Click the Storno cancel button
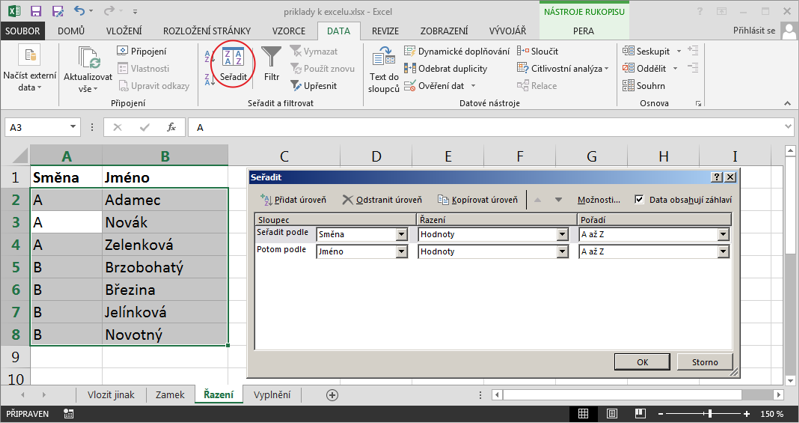This screenshot has width=799, height=423. [x=705, y=362]
